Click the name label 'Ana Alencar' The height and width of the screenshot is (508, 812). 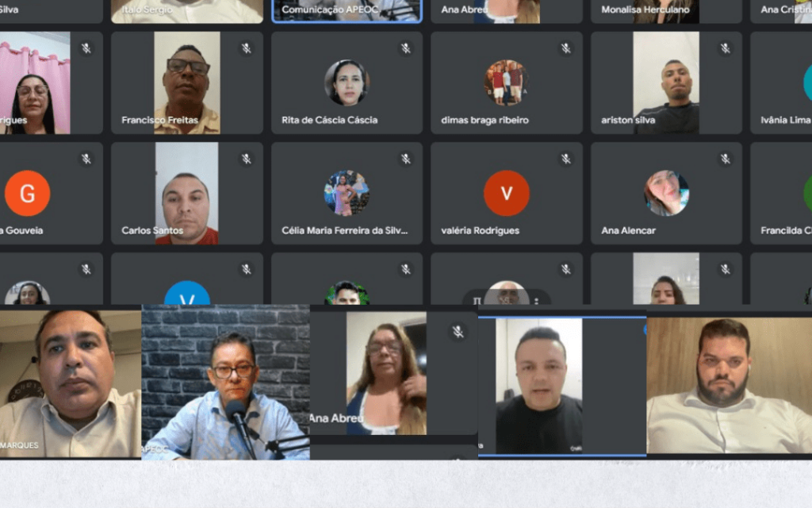pyautogui.click(x=628, y=230)
